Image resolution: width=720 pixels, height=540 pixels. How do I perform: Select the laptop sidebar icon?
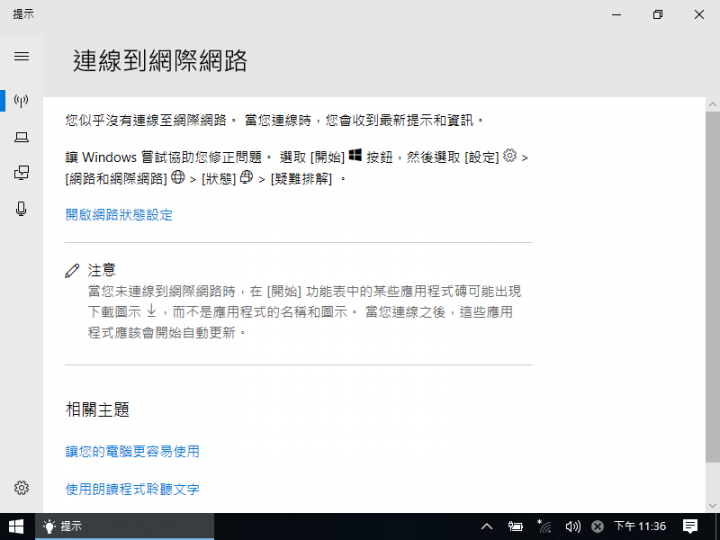point(21,137)
